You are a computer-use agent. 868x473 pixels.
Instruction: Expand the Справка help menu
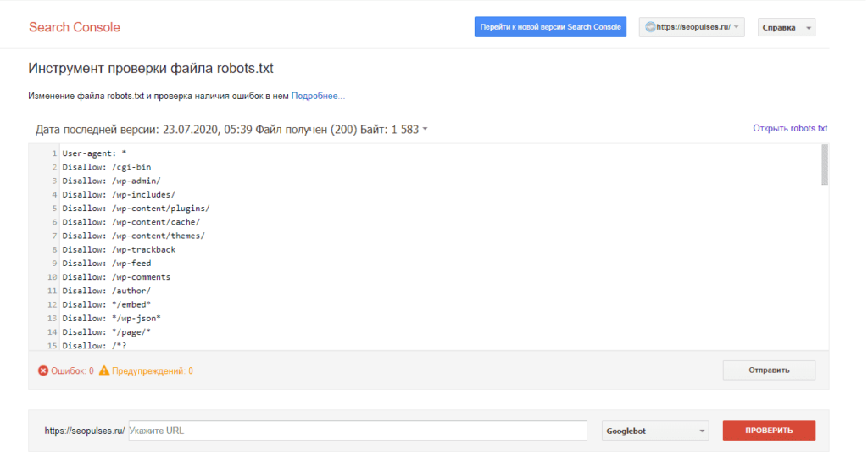coord(786,27)
